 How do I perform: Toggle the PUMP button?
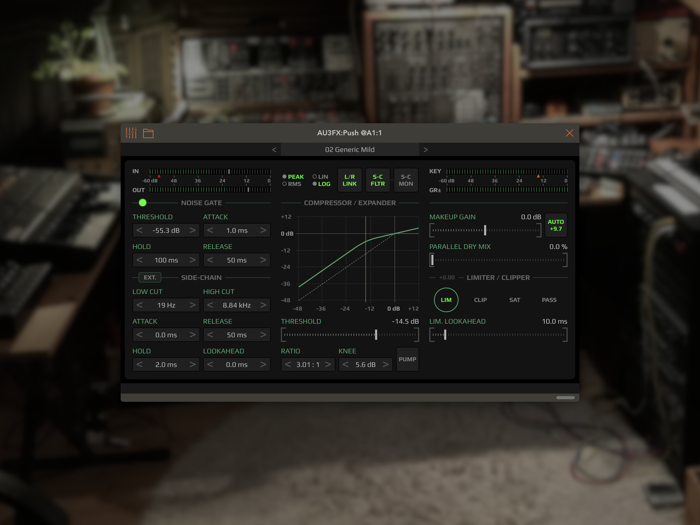coord(407,359)
